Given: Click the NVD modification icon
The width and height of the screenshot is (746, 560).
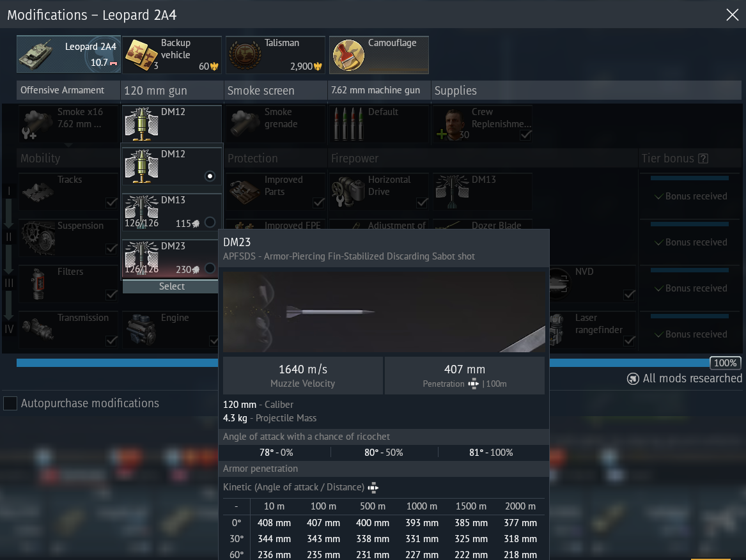Looking at the screenshot, I should pos(559,284).
